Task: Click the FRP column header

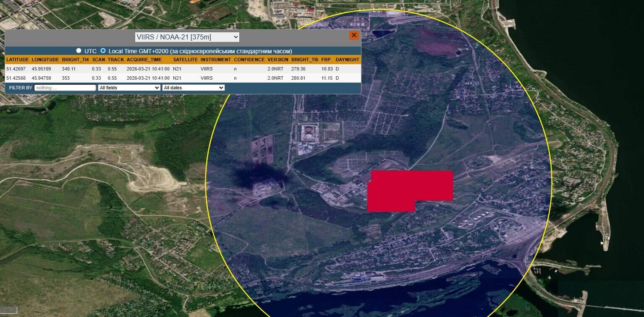Action: pos(326,60)
